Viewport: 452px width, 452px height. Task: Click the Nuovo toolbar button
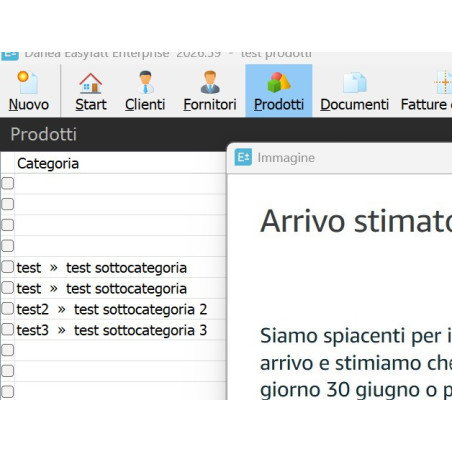pyautogui.click(x=29, y=91)
